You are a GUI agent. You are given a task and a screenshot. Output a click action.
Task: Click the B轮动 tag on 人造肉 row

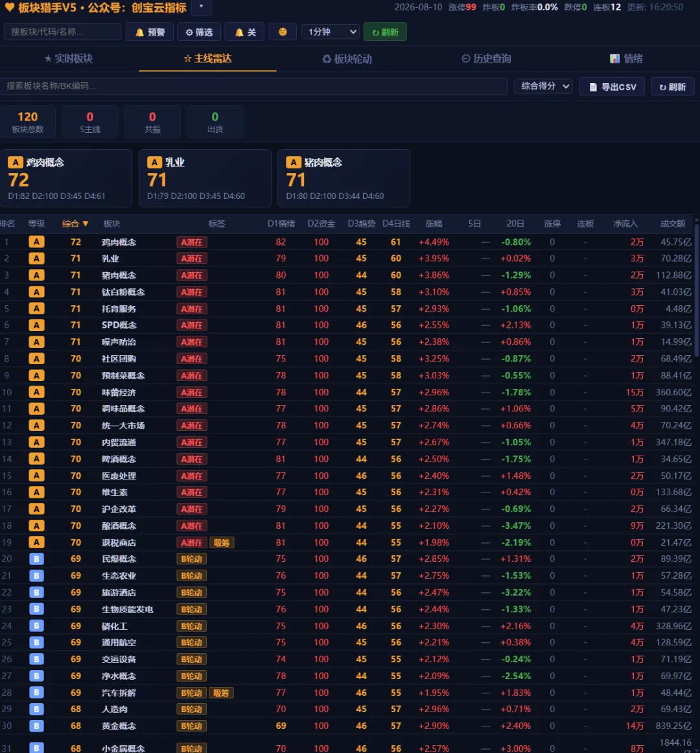pos(192,710)
